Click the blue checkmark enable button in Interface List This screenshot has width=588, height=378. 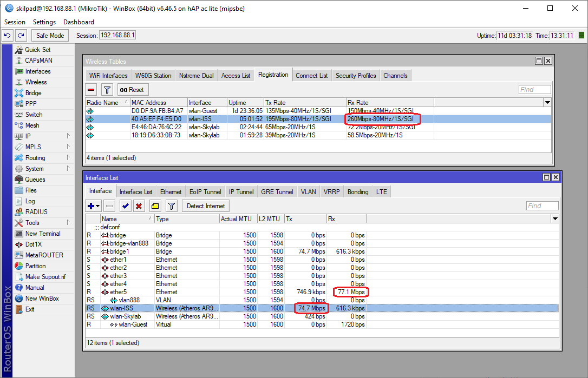pos(126,206)
